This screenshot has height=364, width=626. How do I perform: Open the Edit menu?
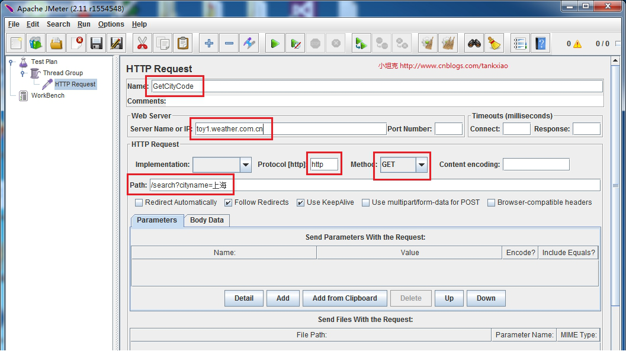click(33, 24)
